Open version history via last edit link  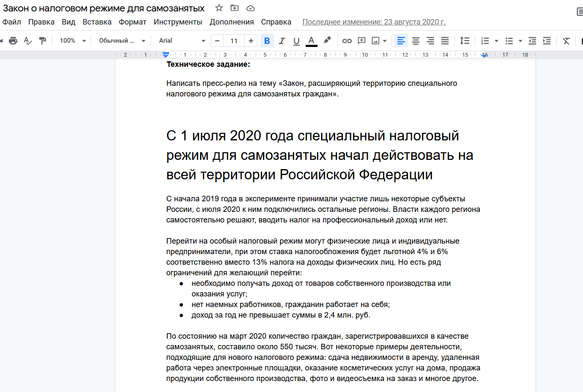click(x=374, y=22)
